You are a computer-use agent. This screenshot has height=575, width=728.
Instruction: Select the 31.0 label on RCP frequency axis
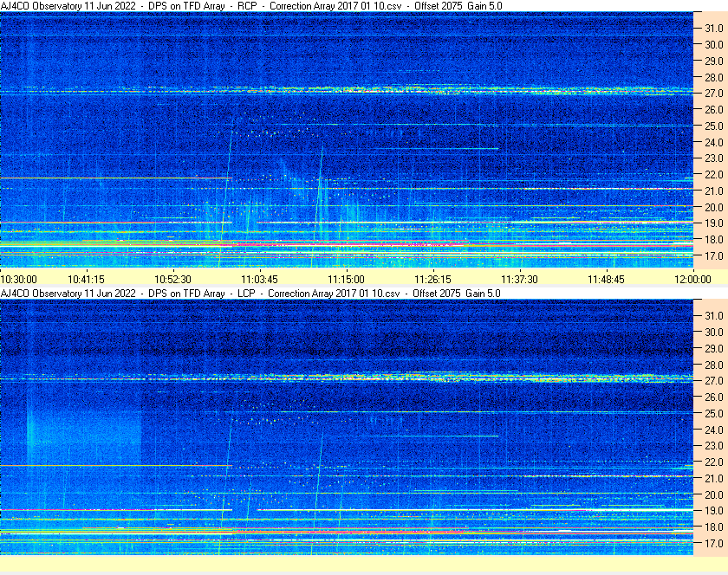pyautogui.click(x=714, y=29)
